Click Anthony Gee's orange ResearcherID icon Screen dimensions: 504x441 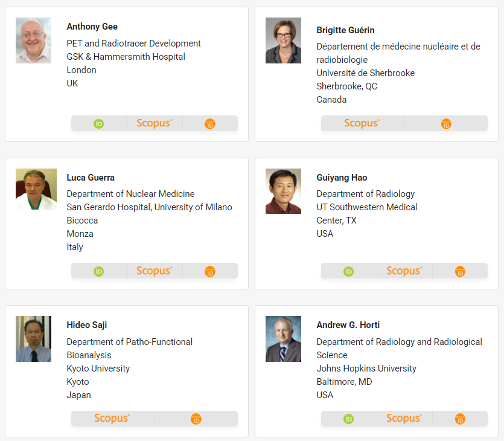point(210,124)
